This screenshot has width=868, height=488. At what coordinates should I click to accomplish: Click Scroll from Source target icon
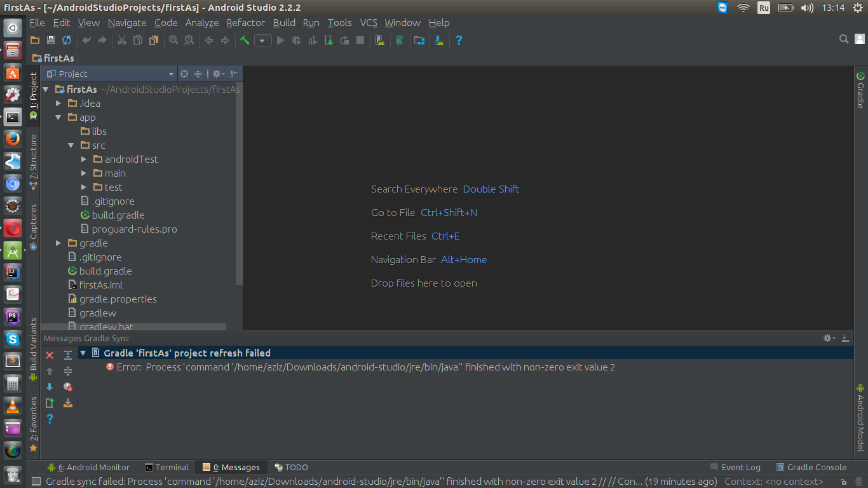pyautogui.click(x=184, y=74)
